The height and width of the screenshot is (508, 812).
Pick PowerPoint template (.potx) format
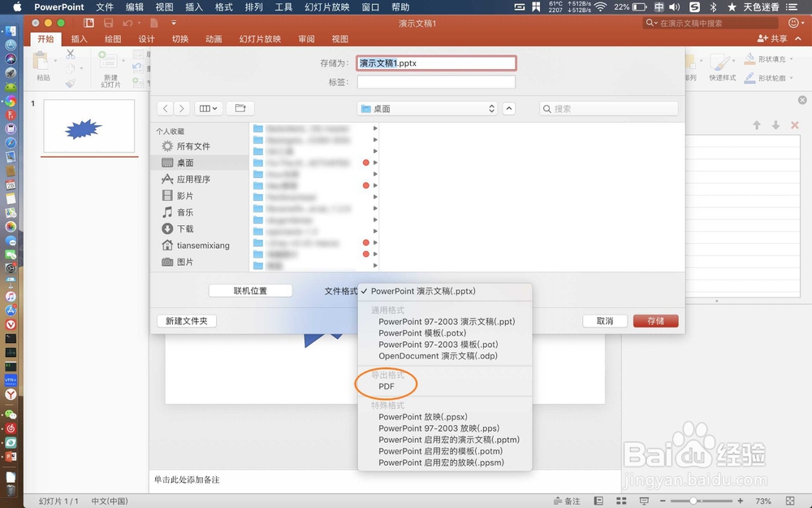coord(422,332)
